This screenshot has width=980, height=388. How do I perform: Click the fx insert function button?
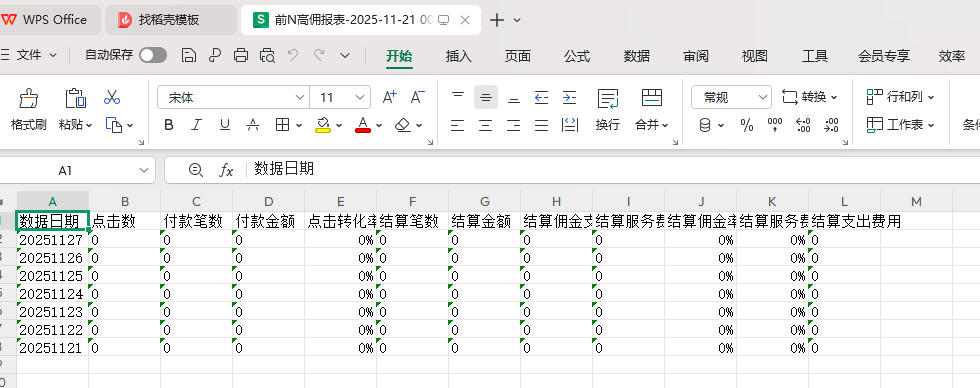point(226,170)
